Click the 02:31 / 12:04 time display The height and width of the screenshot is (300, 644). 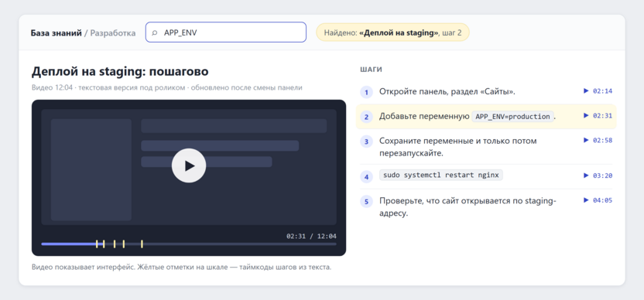pos(311,237)
